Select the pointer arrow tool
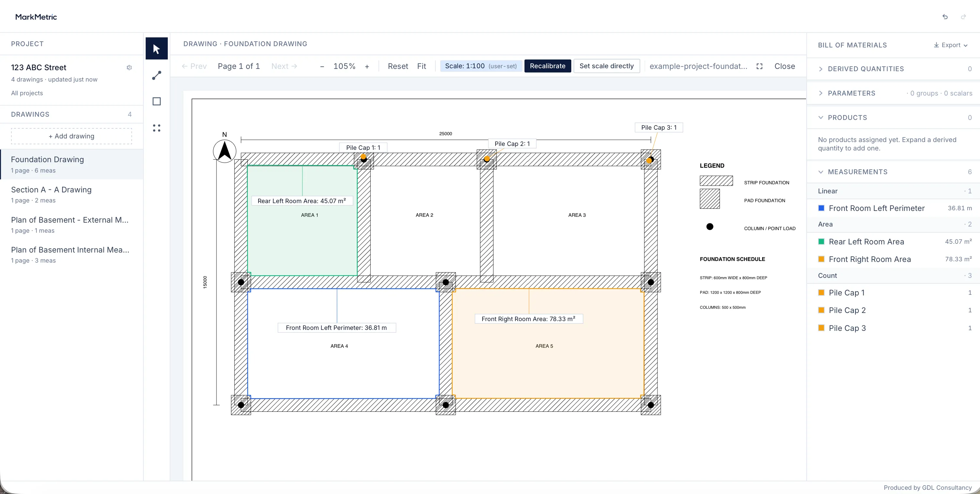980x494 pixels. pos(156,49)
